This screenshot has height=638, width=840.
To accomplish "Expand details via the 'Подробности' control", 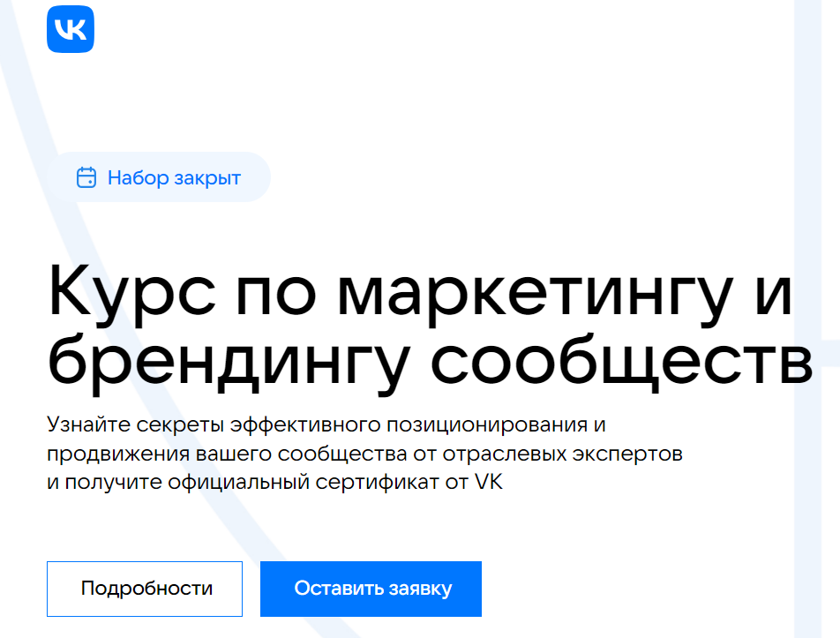I will 145,589.
